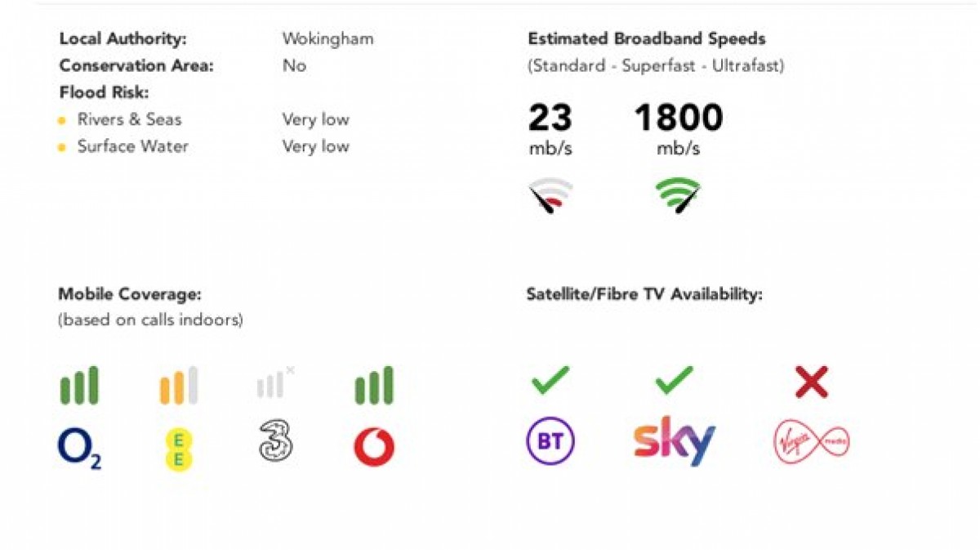This screenshot has width=980, height=550.
Task: Click the Virgin Media logo
Action: click(812, 442)
